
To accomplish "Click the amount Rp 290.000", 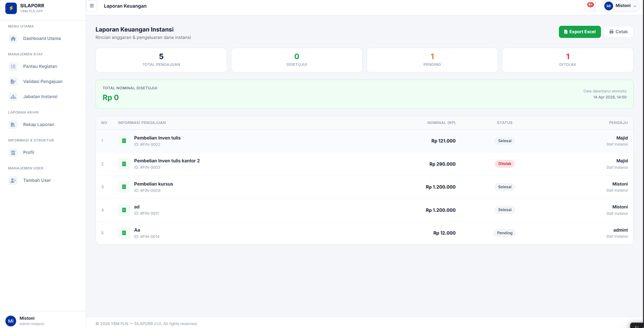I will [x=442, y=164].
